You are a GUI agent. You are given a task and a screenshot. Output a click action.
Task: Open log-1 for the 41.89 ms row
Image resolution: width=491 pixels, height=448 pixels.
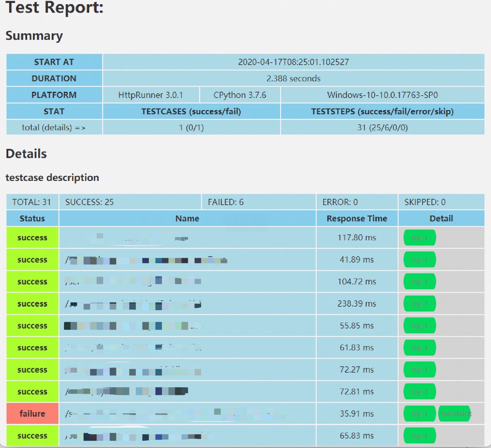tap(420, 260)
